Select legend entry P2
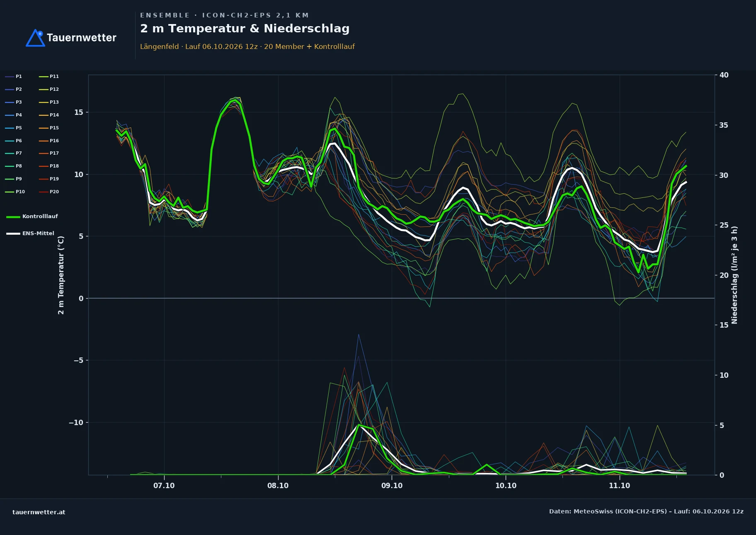The height and width of the screenshot is (535, 756). [x=14, y=89]
